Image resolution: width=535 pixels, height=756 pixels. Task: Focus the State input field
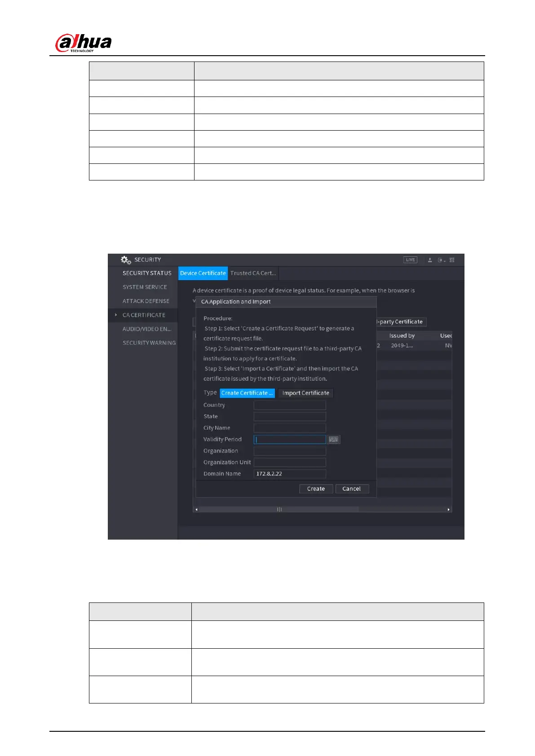[x=290, y=417]
